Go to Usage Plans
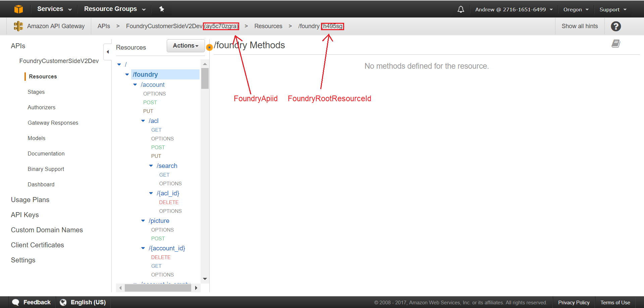This screenshot has width=644, height=308. pos(30,200)
